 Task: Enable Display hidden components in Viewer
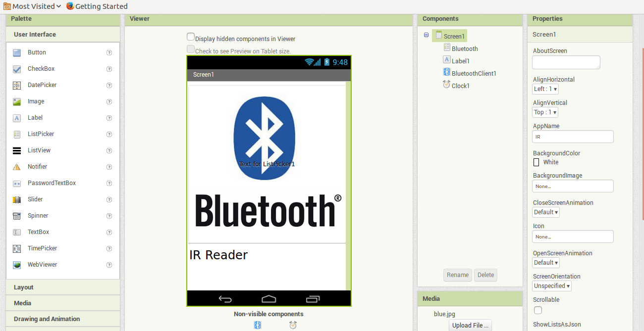[x=191, y=37]
